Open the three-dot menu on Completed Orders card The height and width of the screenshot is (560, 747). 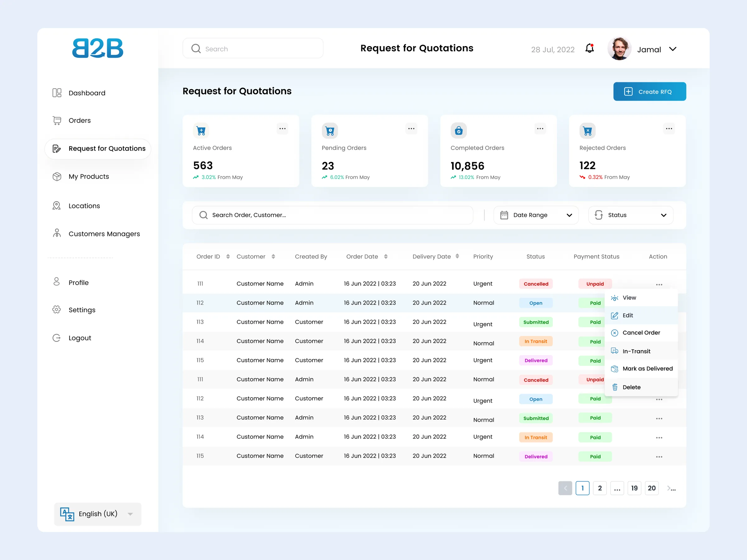point(540,128)
